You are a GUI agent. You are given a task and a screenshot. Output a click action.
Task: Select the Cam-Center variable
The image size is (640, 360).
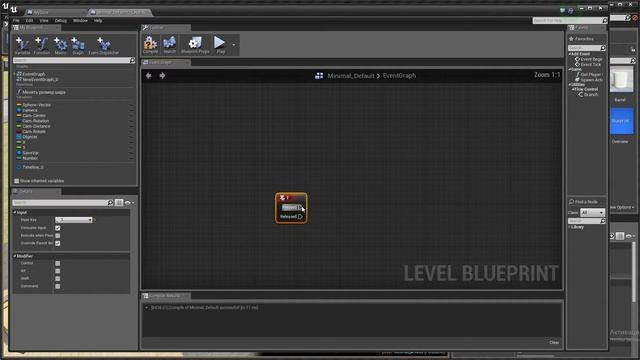point(34,116)
